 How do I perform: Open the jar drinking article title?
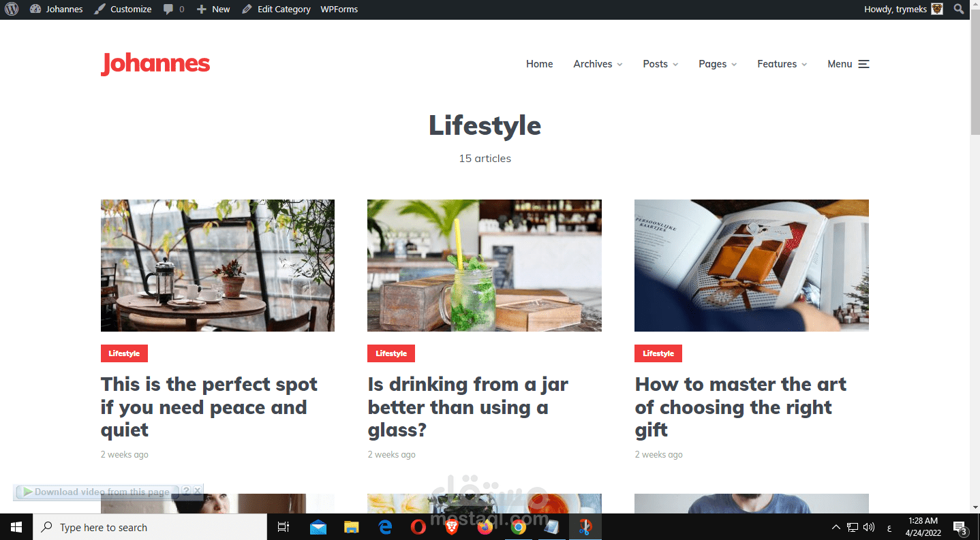coord(468,407)
